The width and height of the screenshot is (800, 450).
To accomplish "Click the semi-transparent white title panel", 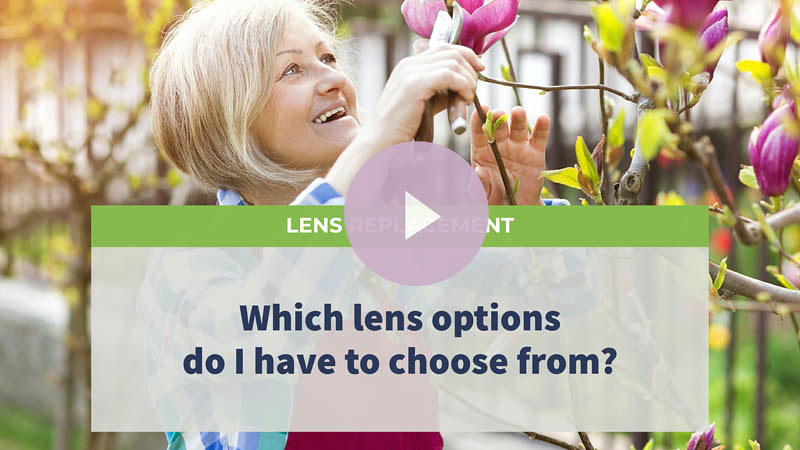I will click(x=399, y=339).
